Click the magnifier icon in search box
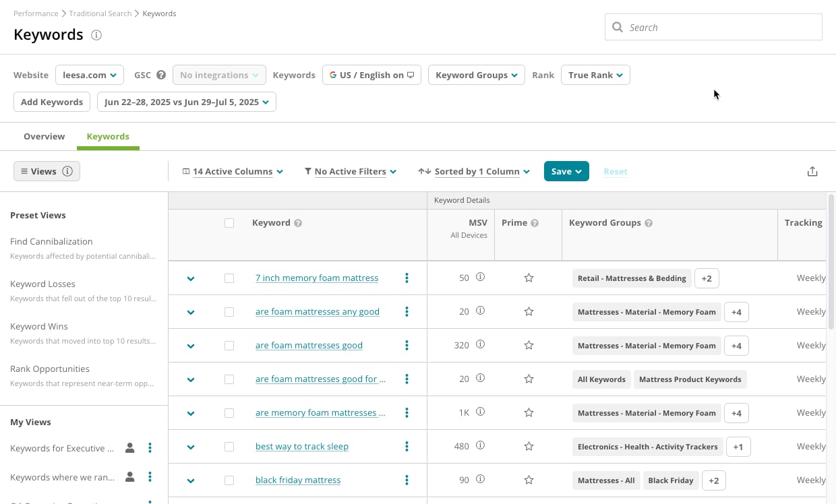Screen dimensions: 836x504 click(617, 28)
